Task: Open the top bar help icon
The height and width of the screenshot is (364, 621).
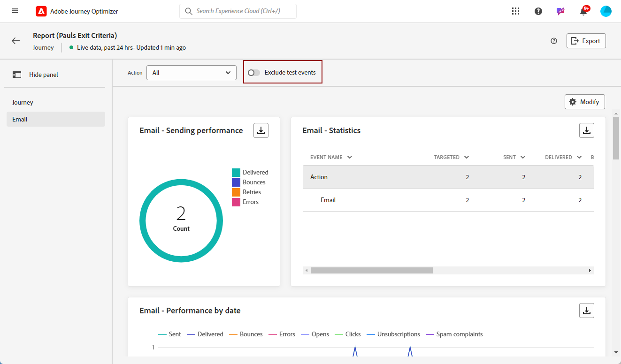Action: (x=538, y=11)
